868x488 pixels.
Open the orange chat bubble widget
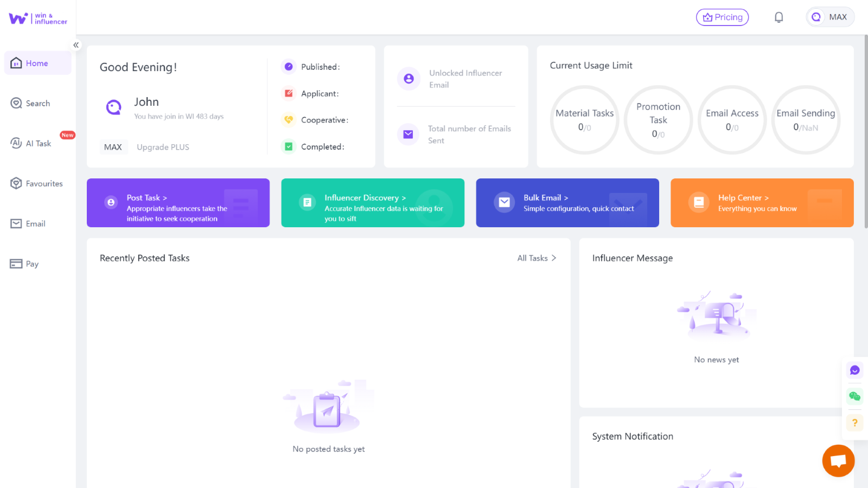tap(838, 460)
